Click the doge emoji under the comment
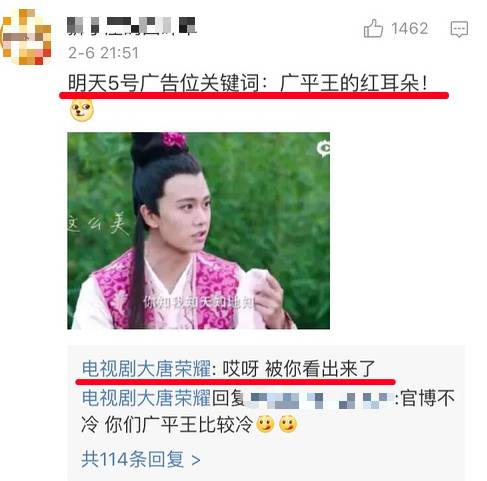Screen dimensions: 487x481 pyautogui.click(x=82, y=111)
